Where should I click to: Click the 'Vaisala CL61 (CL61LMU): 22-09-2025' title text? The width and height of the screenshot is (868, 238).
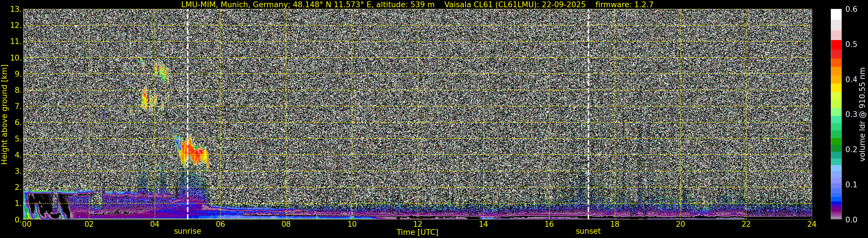pos(515,5)
